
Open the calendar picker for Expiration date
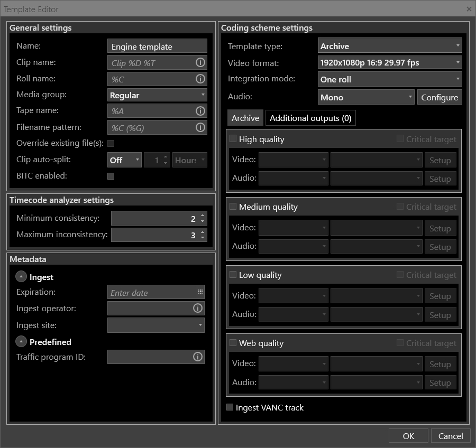pyautogui.click(x=200, y=292)
